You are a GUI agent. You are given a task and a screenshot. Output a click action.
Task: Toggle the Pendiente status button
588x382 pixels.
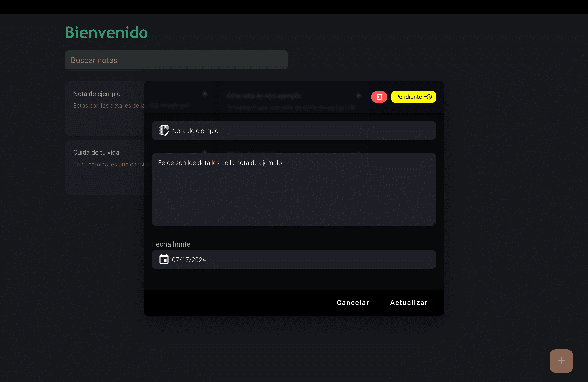pos(413,97)
